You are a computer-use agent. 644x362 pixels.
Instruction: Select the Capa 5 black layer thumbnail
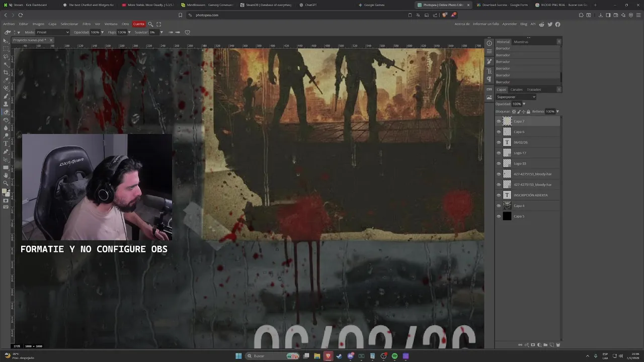point(507,216)
